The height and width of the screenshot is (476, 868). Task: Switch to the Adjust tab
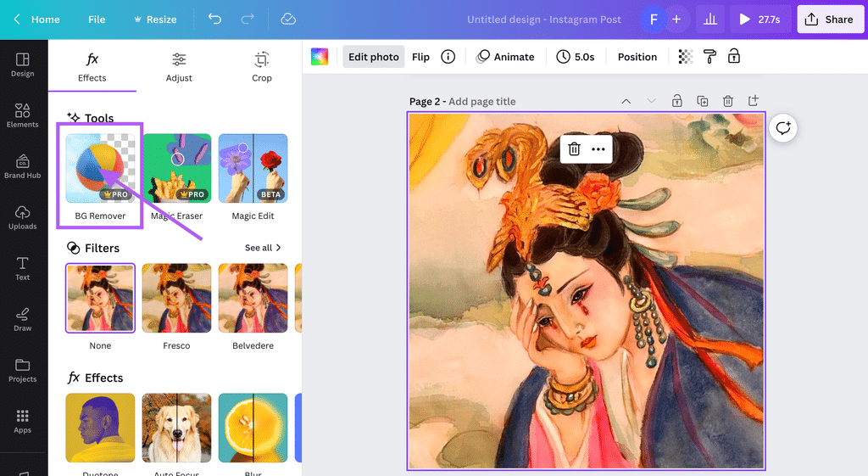179,67
